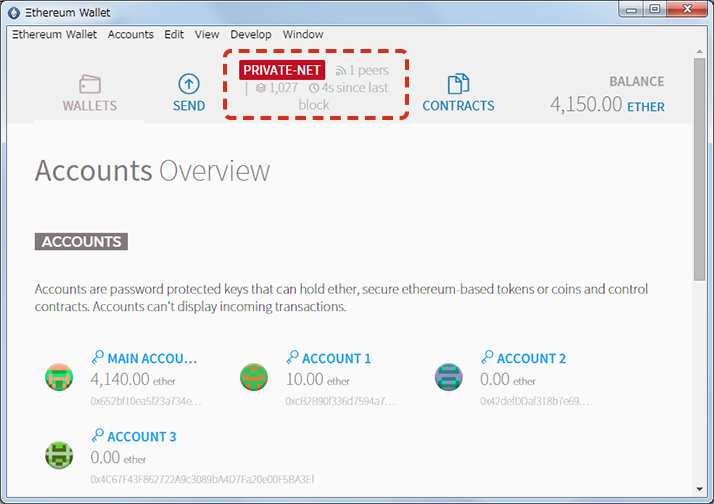This screenshot has width=714, height=504.
Task: Click the SEND label
Action: [x=189, y=106]
